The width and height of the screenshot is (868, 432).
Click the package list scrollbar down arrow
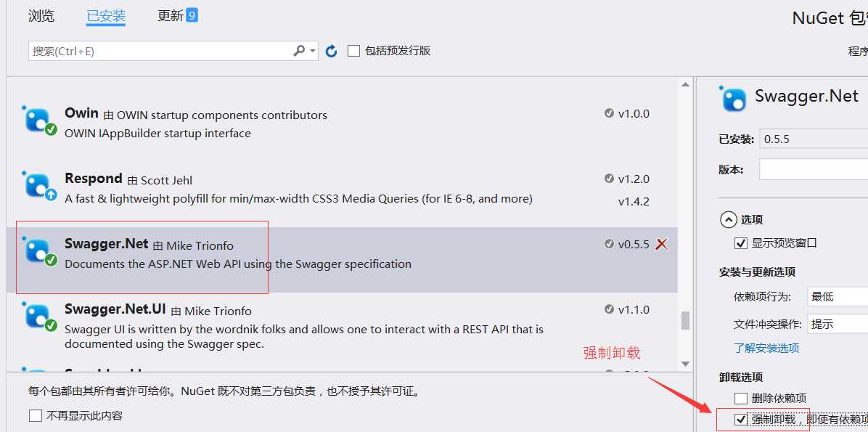click(x=685, y=364)
